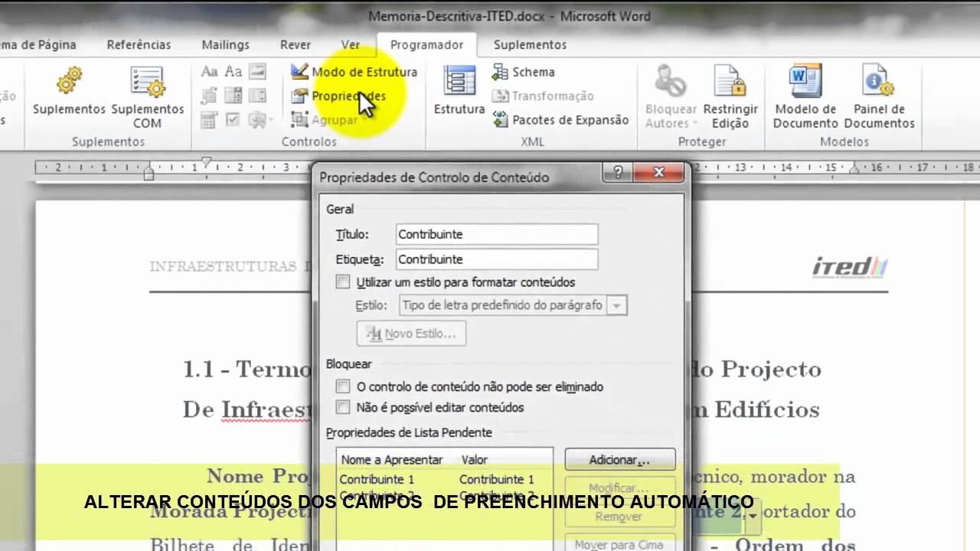Enable Utilizar um estilo para formatar conteúdos
This screenshot has width=980, height=551.
[x=343, y=282]
